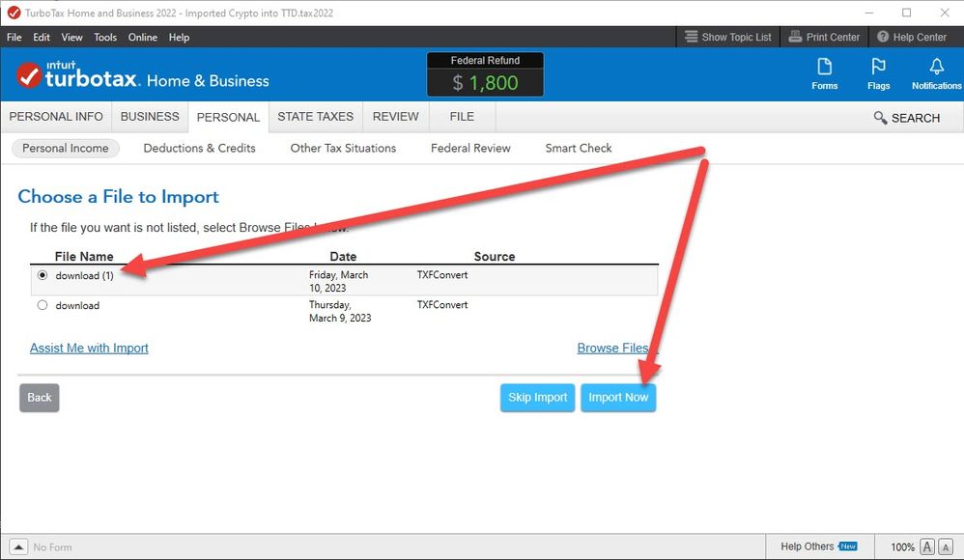This screenshot has height=560, width=964.
Task: Show Notifications via bell icon
Action: [936, 73]
